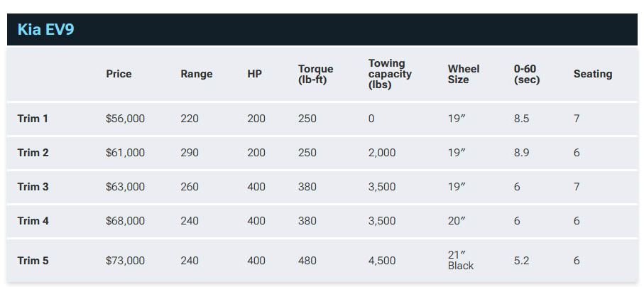644x287 pixels.
Task: Click the Torque (lb-ft) column header
Action: pos(315,74)
